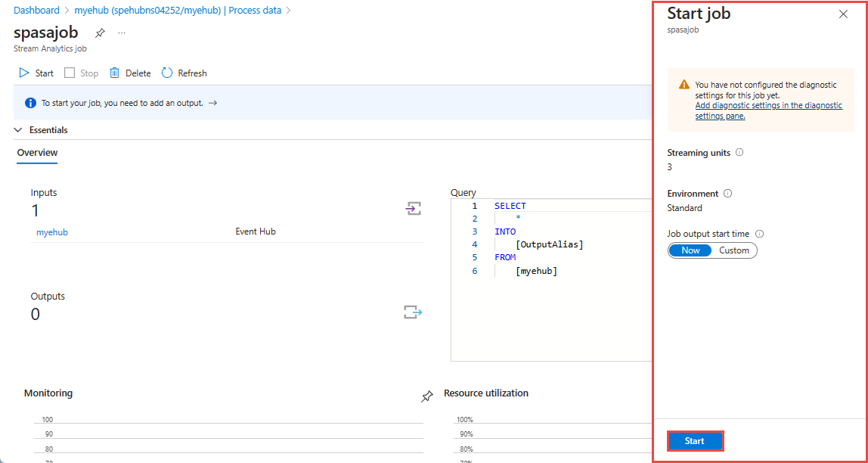This screenshot has height=463, width=868.
Task: Refresh the job overview
Action: (x=184, y=73)
